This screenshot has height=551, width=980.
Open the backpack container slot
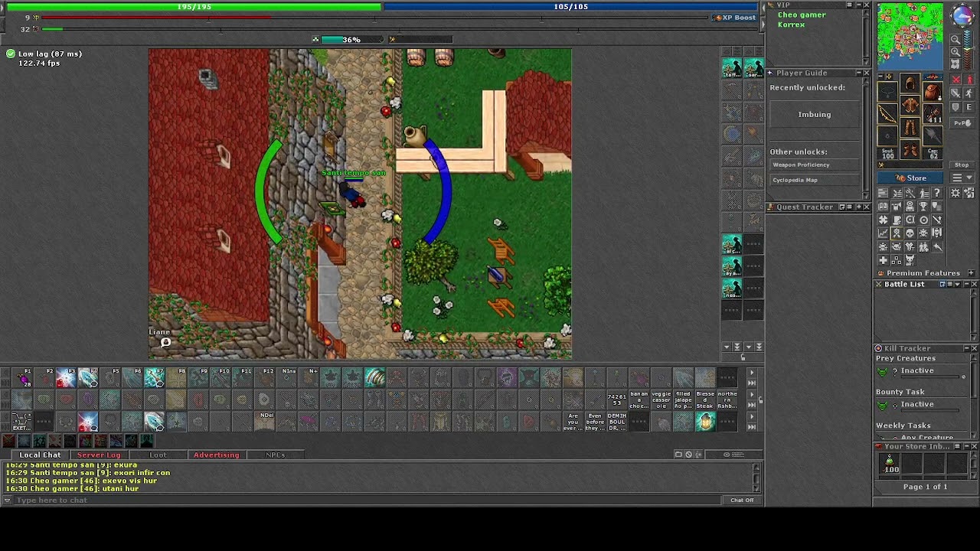coord(933,92)
